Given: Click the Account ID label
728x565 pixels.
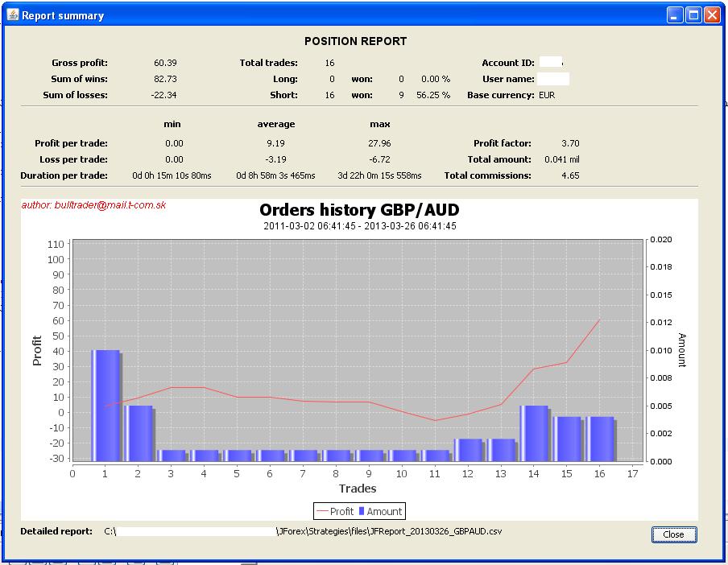Looking at the screenshot, I should (x=508, y=63).
